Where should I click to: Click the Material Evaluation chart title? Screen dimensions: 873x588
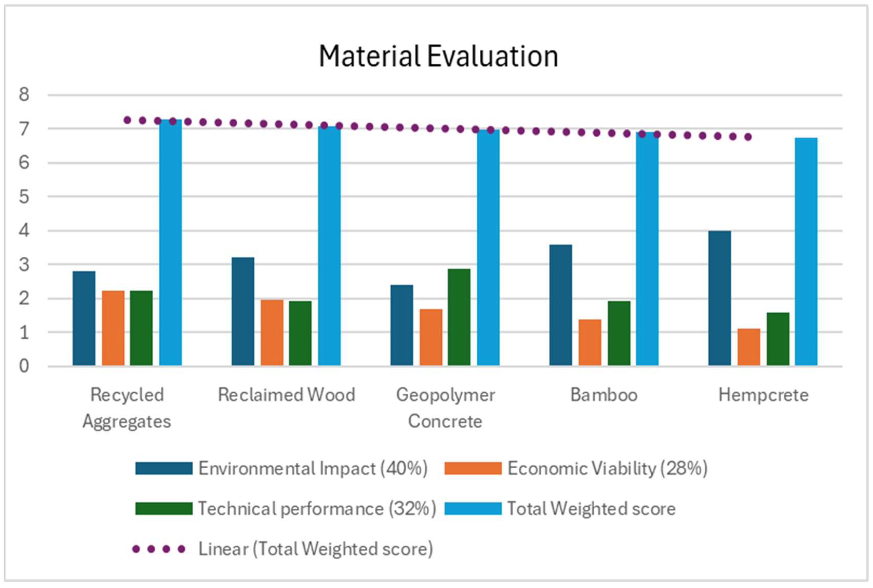point(438,56)
